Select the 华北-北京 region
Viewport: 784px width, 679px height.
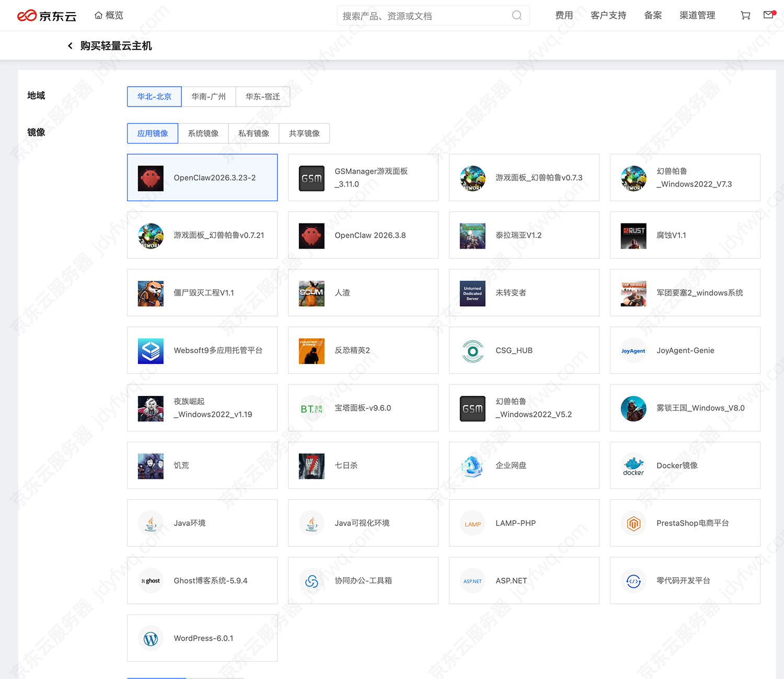click(154, 97)
